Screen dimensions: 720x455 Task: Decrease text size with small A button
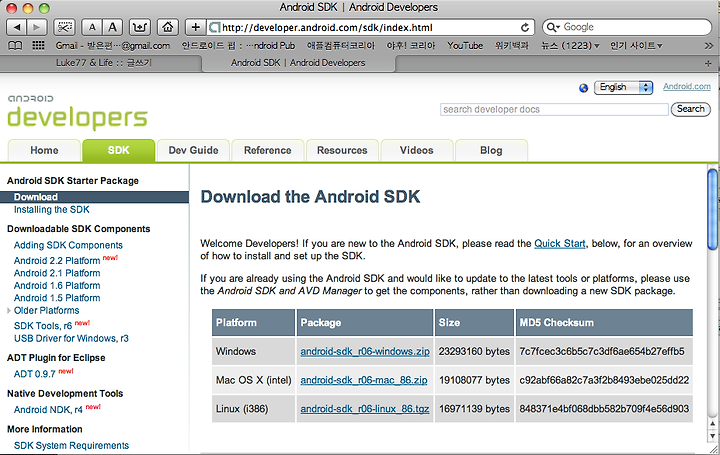pyautogui.click(x=92, y=28)
